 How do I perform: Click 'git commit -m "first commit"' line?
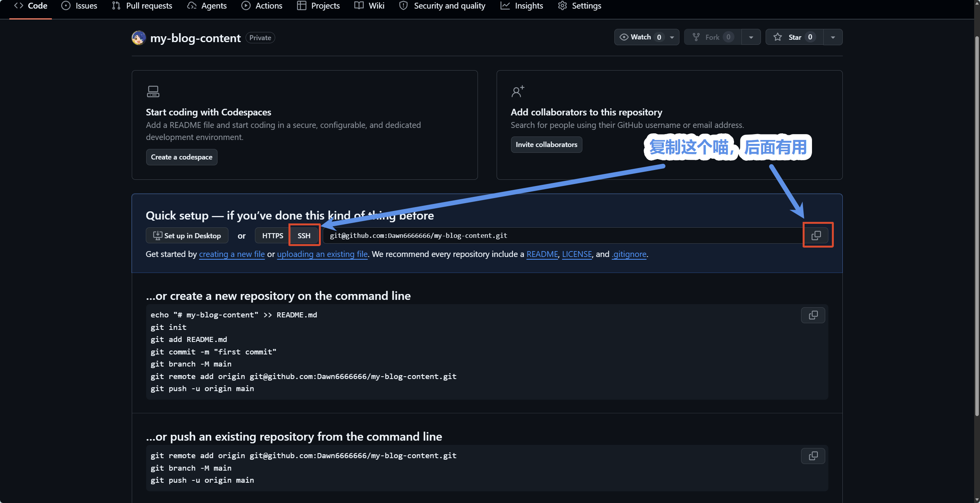[x=214, y=352]
